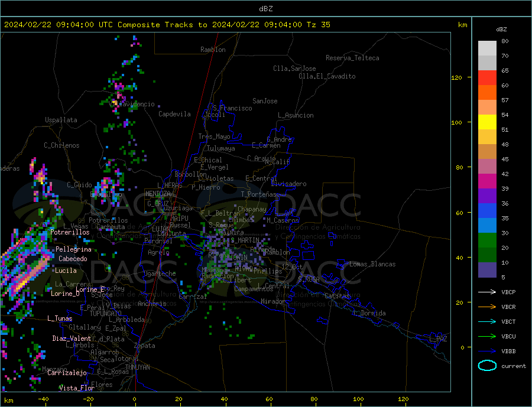The width and height of the screenshot is (532, 407).
Task: Click the Uspallata label on the map
Action: pyautogui.click(x=61, y=120)
